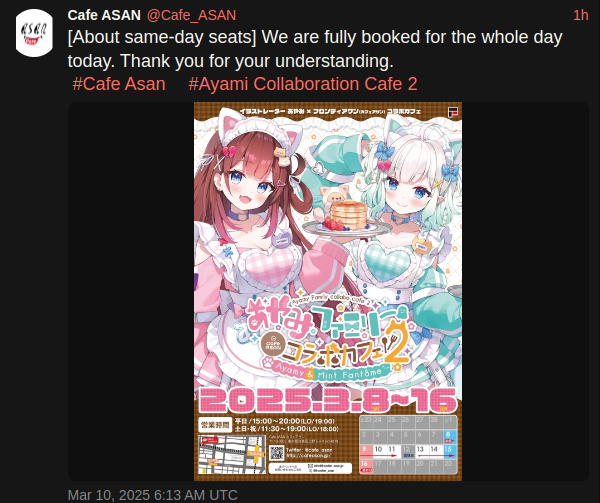Open the Cafe ASAN profile avatar

[x=34, y=33]
